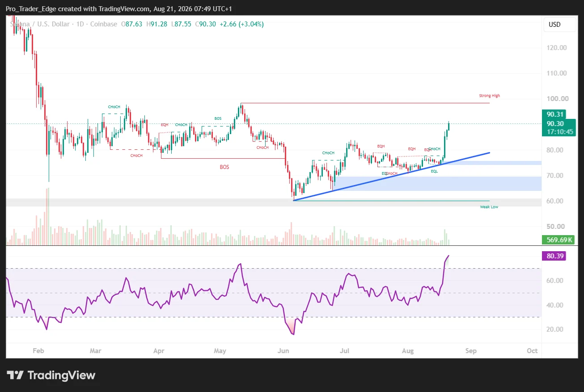
Task: Click the Jul date on the time axis
Action: click(x=344, y=351)
